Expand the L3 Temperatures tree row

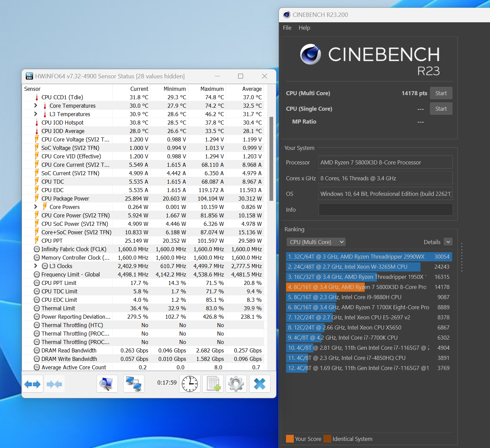point(36,114)
